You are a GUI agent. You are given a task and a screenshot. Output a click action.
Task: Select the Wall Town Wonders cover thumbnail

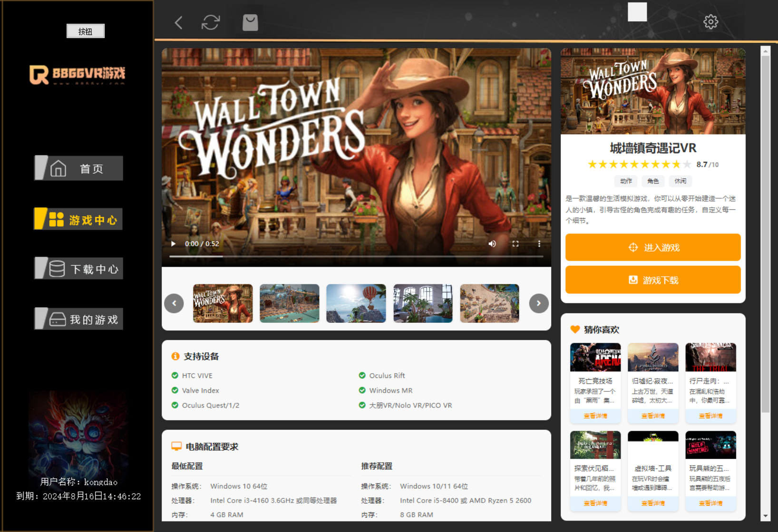point(223,303)
